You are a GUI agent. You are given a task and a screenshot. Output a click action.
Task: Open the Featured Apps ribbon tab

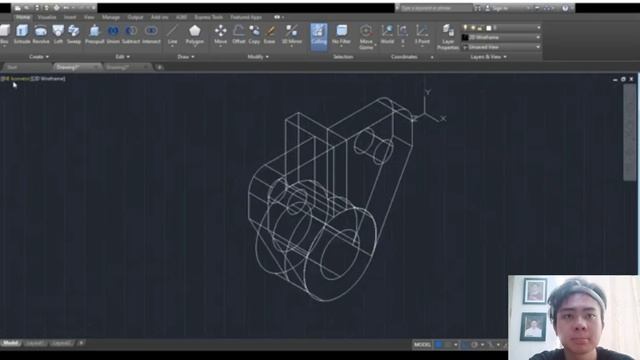coord(246,17)
